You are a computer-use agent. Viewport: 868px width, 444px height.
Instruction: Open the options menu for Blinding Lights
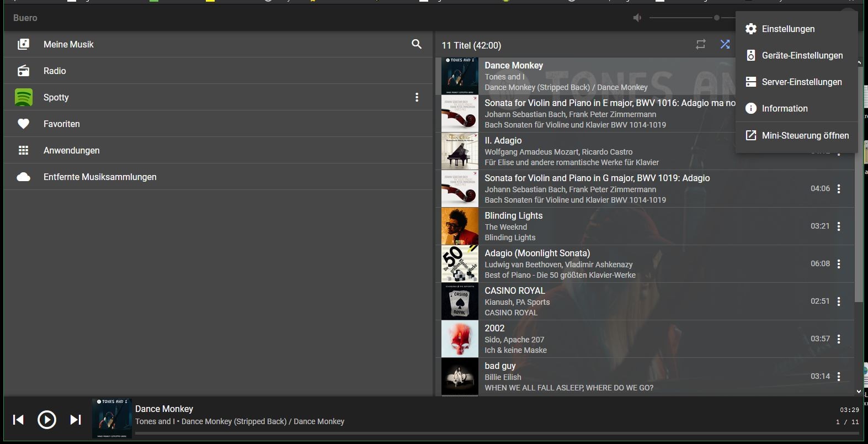839,226
